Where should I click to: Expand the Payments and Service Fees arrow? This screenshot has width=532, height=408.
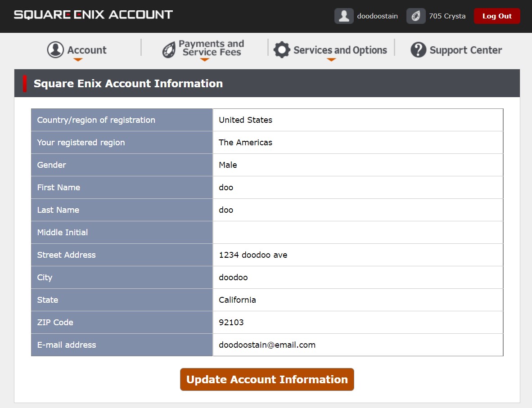click(x=204, y=60)
